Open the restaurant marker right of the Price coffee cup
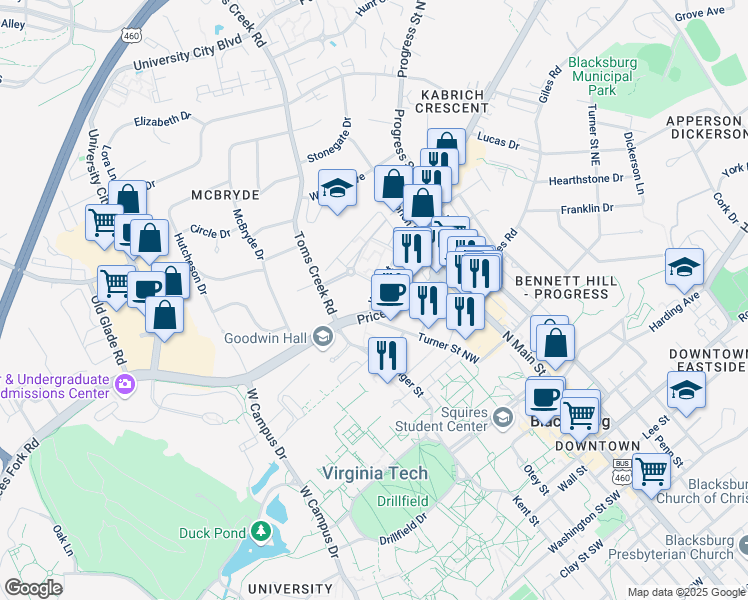This screenshot has width=748, height=600. [x=428, y=304]
